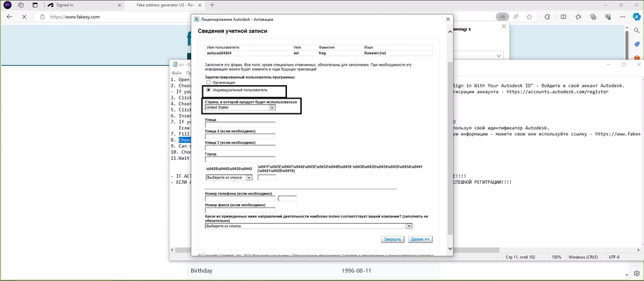Open Edge Settings and more menu
Viewport: 644px width, 281px height.
point(624,17)
